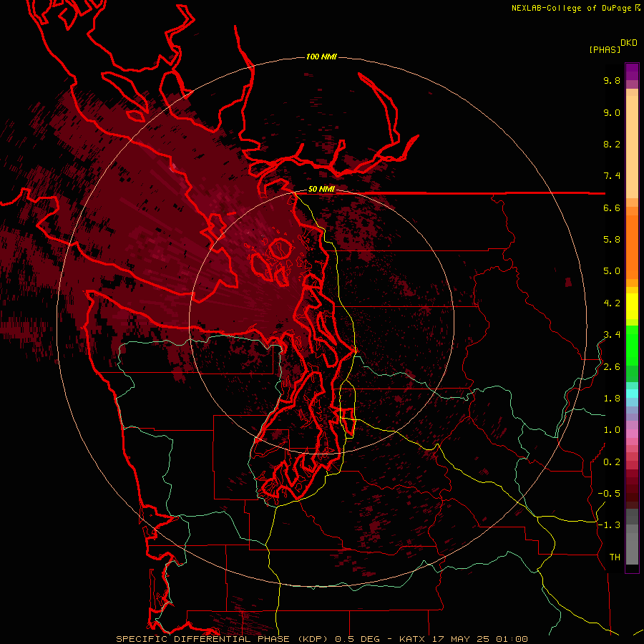Click the 1.0 color scale value
Image resolution: width=644 pixels, height=644 pixels.
tap(612, 430)
